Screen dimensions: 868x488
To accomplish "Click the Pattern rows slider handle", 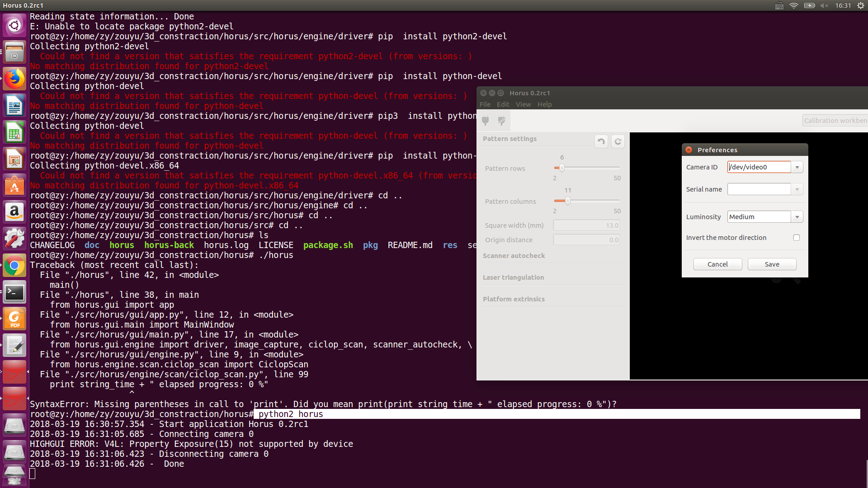I will coord(562,168).
